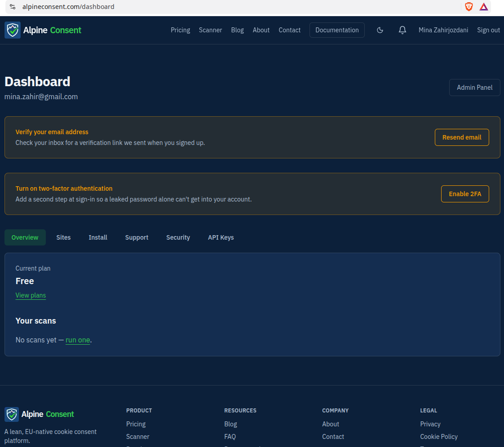
Task: Click 'Turn on two-factor authentication' heading
Action: tap(64, 188)
